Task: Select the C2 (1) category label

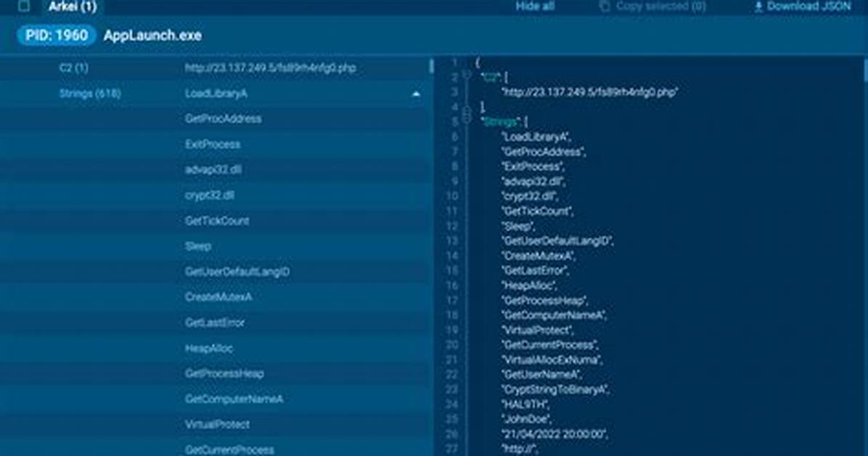Action: pos(73,68)
